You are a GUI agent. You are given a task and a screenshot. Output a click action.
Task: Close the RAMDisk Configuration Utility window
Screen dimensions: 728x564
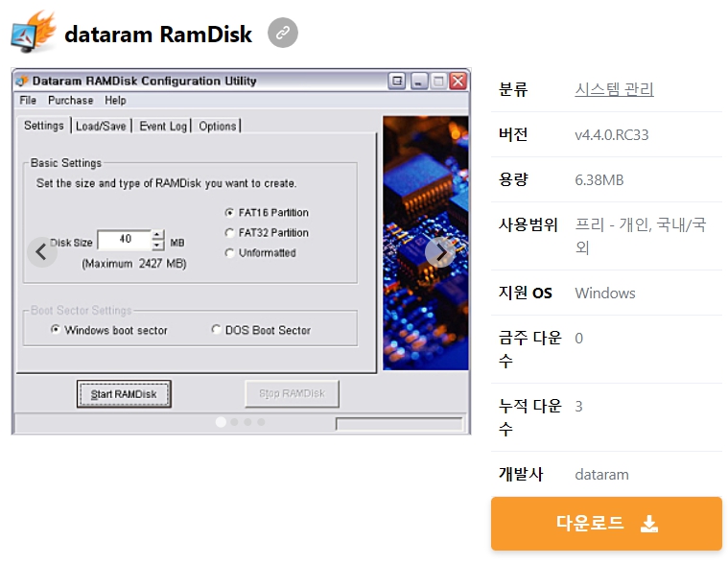click(x=458, y=82)
